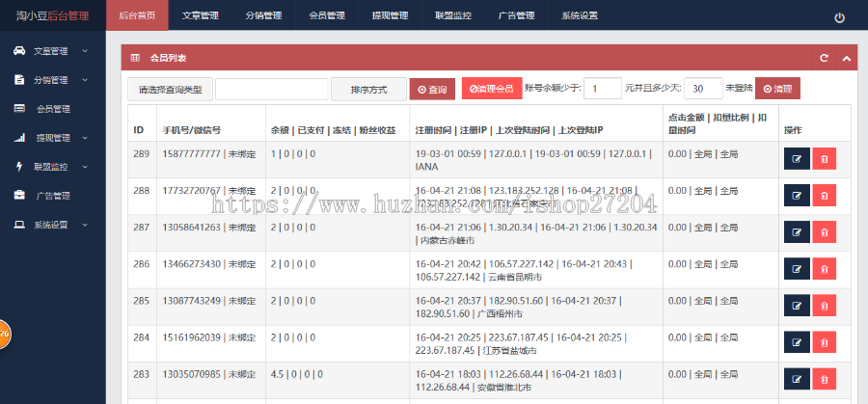Delete member with ID 289
The width and height of the screenshot is (868, 404).
[825, 159]
